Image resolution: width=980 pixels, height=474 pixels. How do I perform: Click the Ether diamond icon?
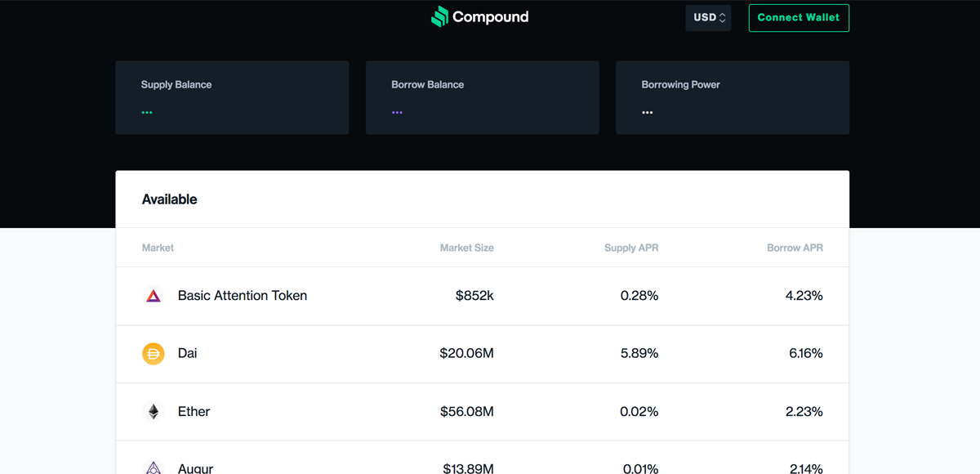point(154,412)
